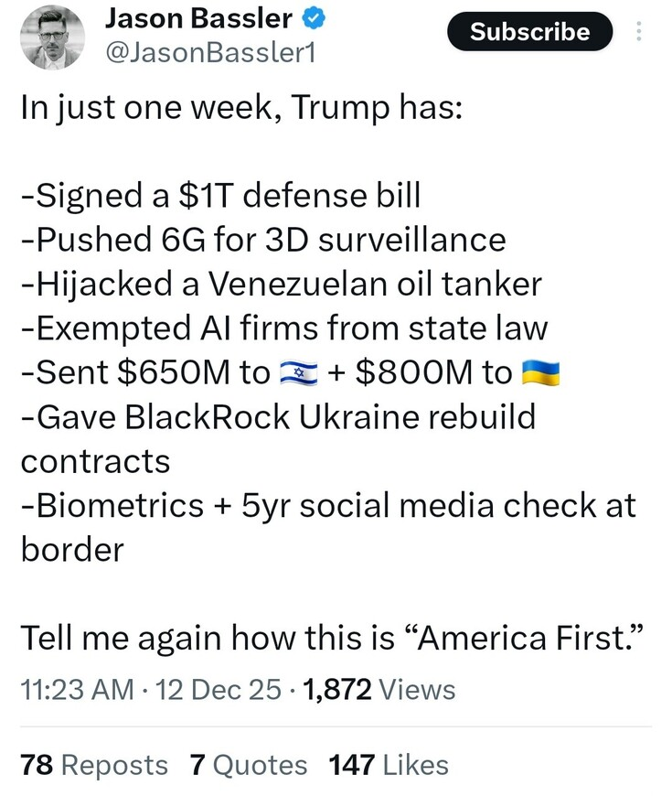Show the 78 Reposts list
Viewport: 672px width, 796px height.
click(x=94, y=764)
